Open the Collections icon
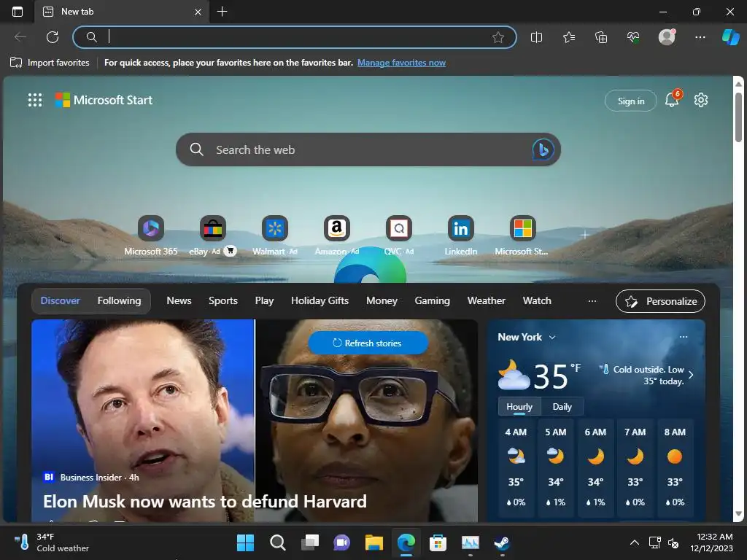747x560 pixels. (601, 37)
